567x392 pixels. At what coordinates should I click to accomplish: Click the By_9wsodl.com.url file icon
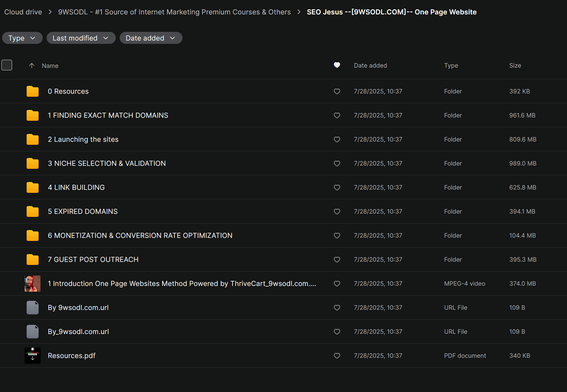[x=32, y=332]
